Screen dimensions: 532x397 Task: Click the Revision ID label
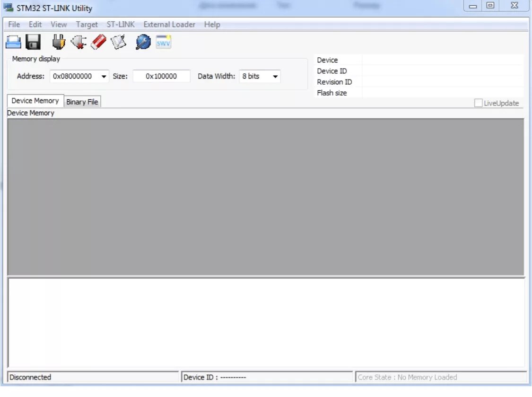point(334,82)
